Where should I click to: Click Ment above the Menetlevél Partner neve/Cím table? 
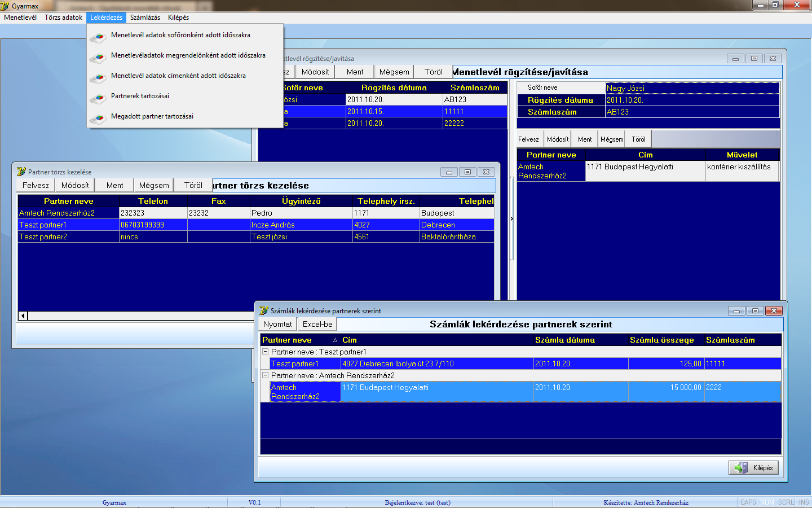coord(585,139)
